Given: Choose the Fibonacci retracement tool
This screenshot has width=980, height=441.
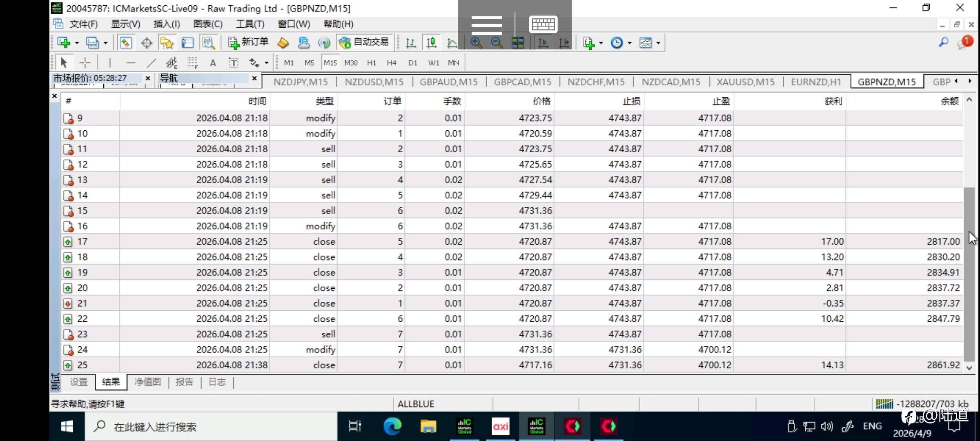Looking at the screenshot, I should point(192,63).
